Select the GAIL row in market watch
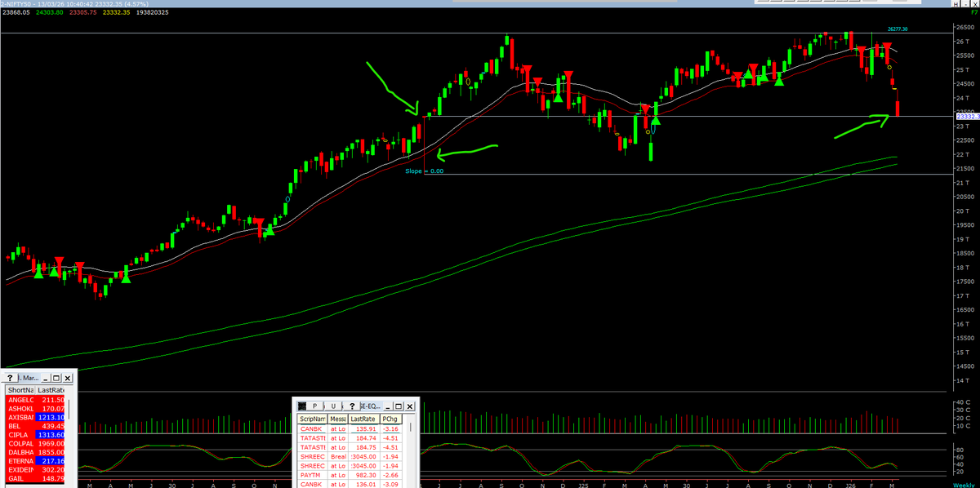 click(36, 478)
